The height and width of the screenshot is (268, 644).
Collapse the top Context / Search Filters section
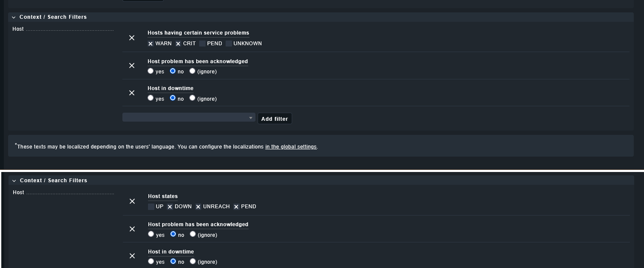click(x=14, y=17)
